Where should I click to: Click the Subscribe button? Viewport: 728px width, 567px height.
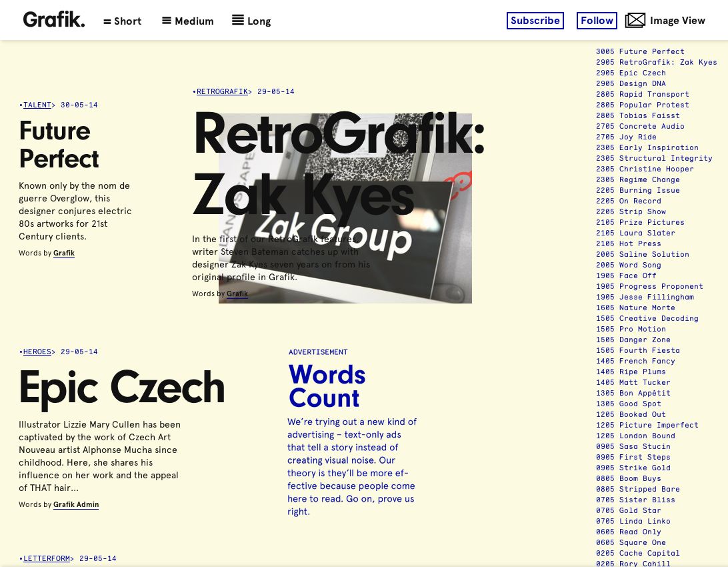535,21
